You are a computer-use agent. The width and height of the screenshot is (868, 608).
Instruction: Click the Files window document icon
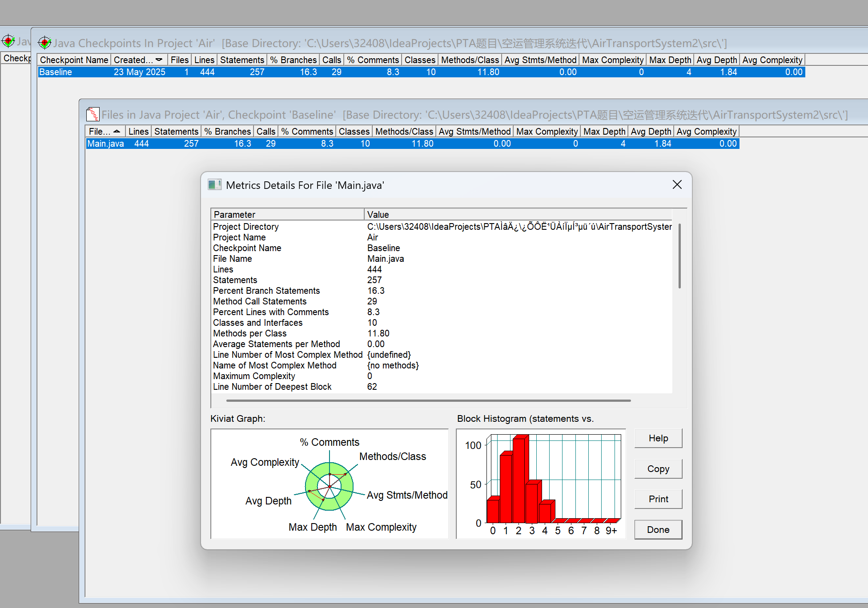click(92, 114)
